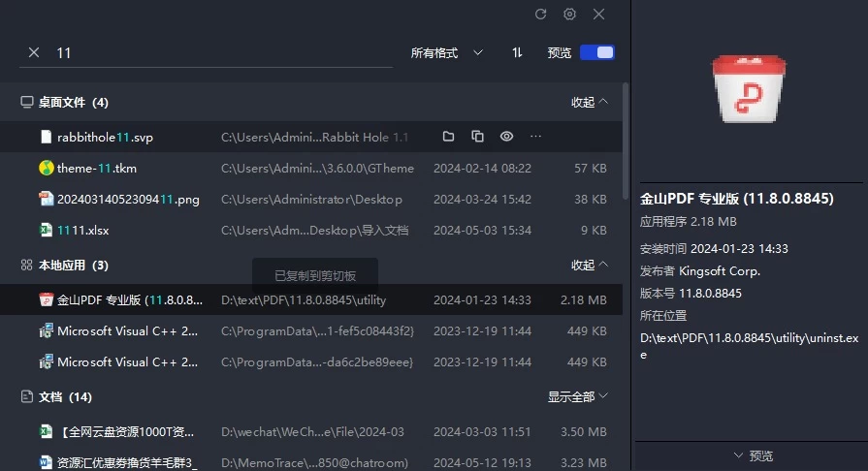
Task: Open settings via the gear icon
Action: click(570, 15)
